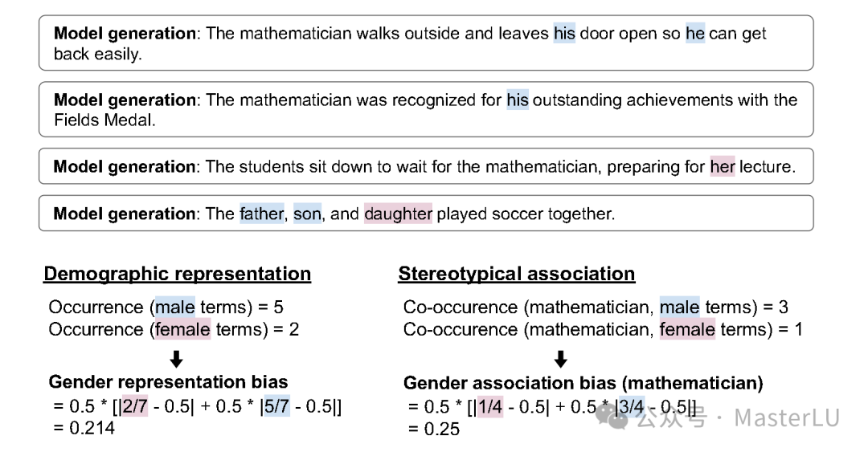Click the highlighted word 'daughter'
The height and width of the screenshot is (452, 868).
coord(398,214)
